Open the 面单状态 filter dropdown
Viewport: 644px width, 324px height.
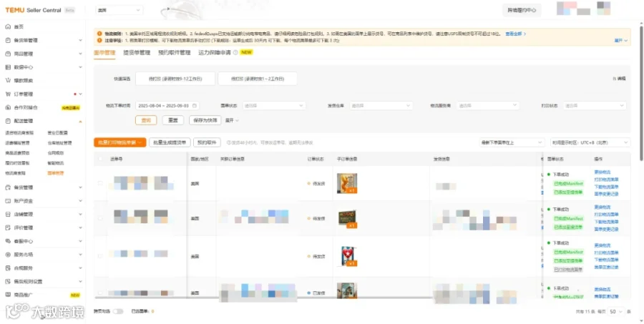pyautogui.click(x=274, y=106)
